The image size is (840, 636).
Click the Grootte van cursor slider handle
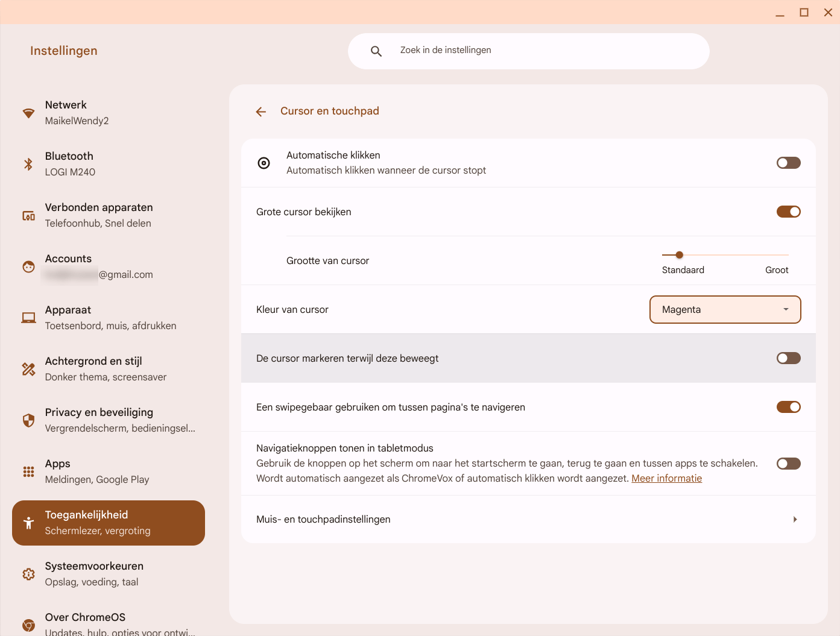pyautogui.click(x=680, y=255)
